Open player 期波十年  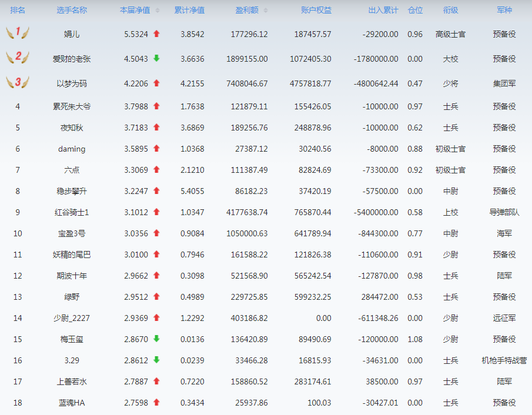click(72, 276)
